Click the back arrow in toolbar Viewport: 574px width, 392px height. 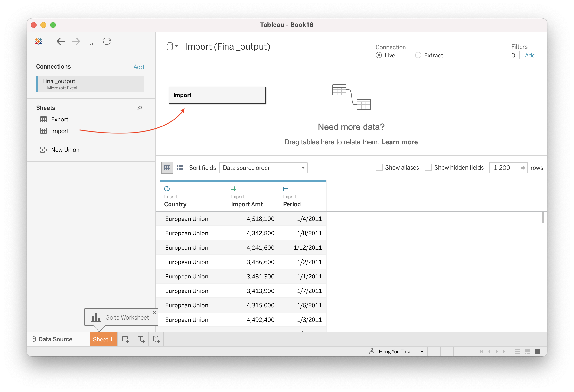[x=60, y=41]
